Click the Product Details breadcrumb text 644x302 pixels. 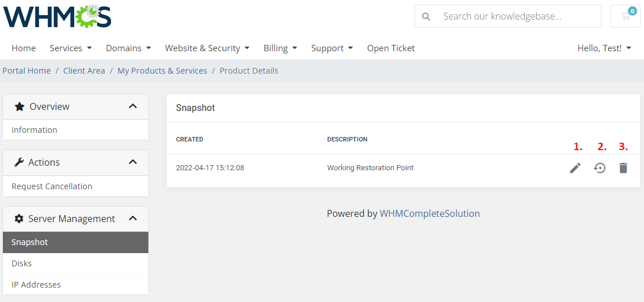[249, 71]
